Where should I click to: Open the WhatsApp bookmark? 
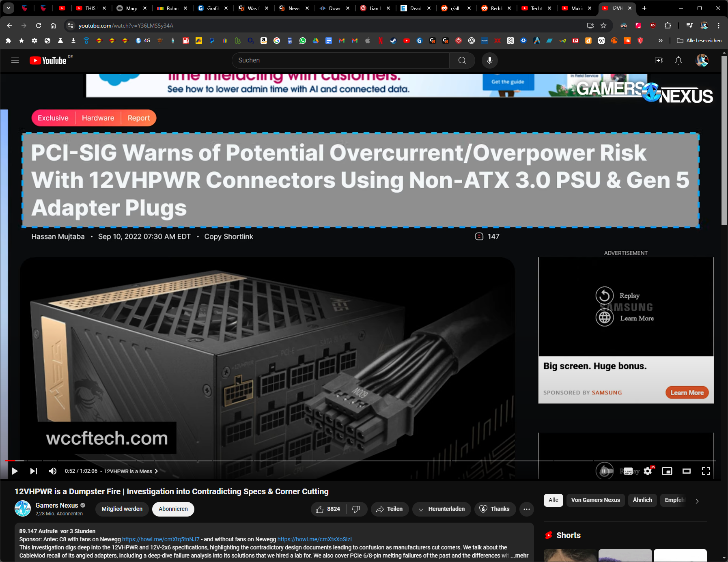303,41
